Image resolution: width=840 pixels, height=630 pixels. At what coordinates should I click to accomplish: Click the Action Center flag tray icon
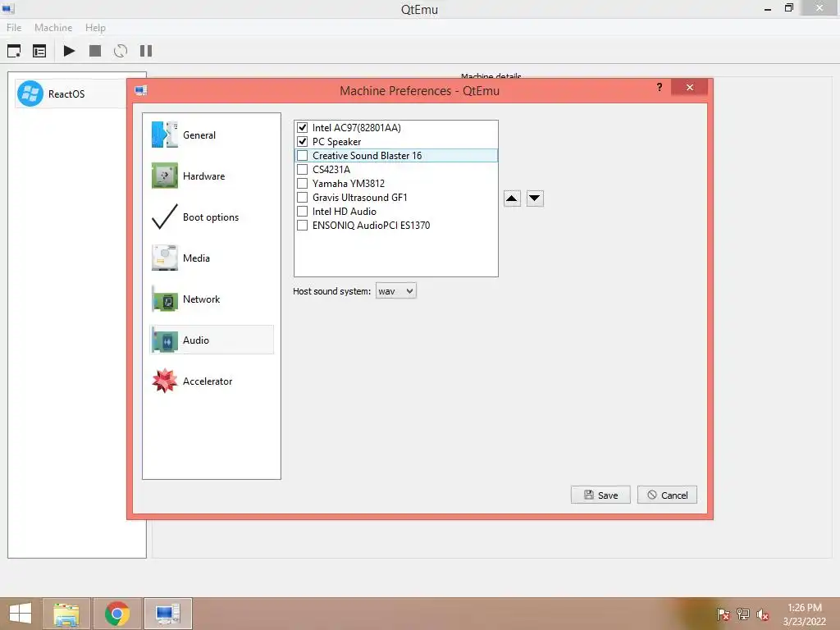(x=723, y=614)
